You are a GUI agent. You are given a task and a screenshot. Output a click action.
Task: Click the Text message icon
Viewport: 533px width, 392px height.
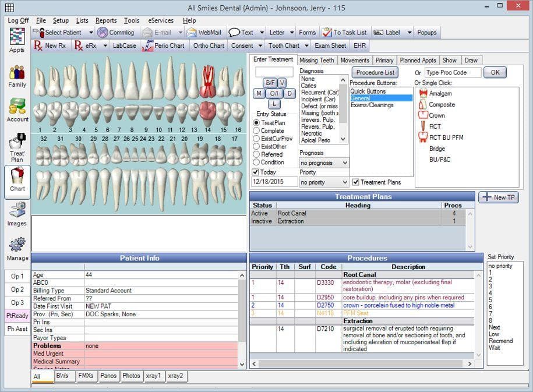click(234, 32)
